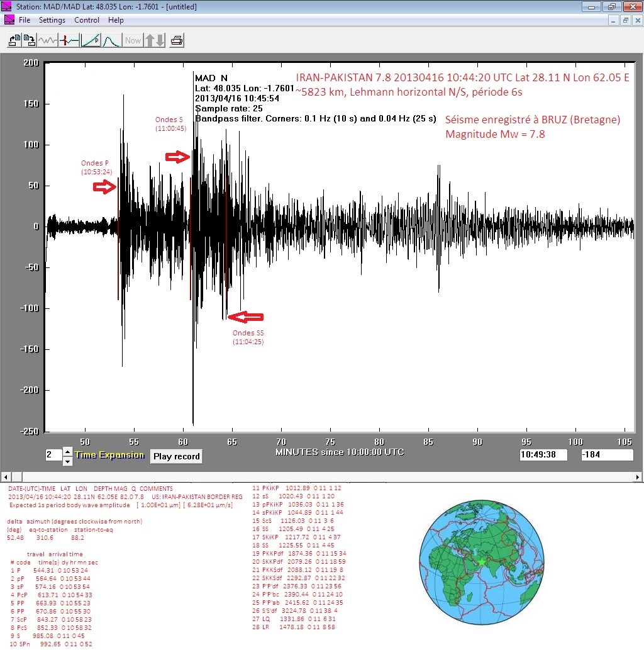Viewport: 644px width, 650px height.
Task: Click the red pick-marker waveform icon
Action: pyautogui.click(x=70, y=41)
